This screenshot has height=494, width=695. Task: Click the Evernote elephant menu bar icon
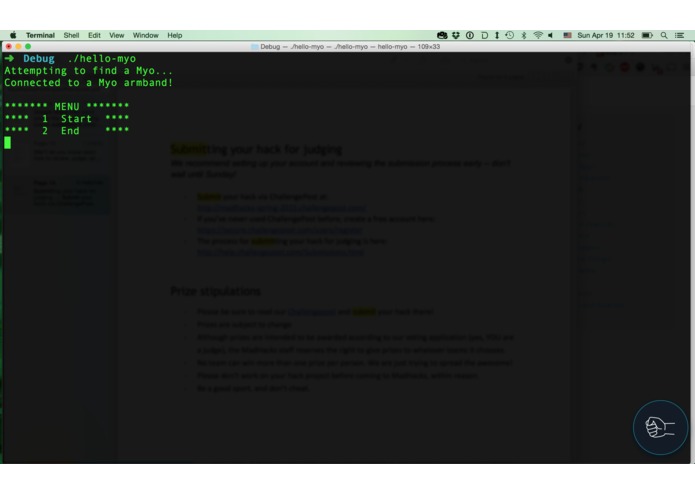[442, 35]
